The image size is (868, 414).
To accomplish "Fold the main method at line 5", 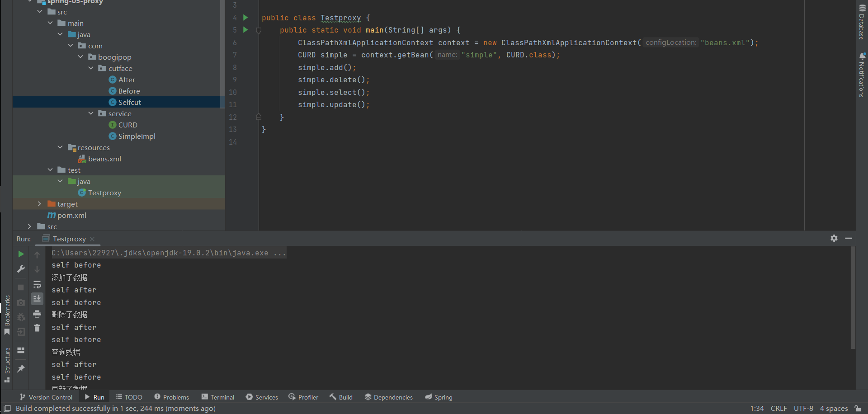I will click(x=259, y=30).
